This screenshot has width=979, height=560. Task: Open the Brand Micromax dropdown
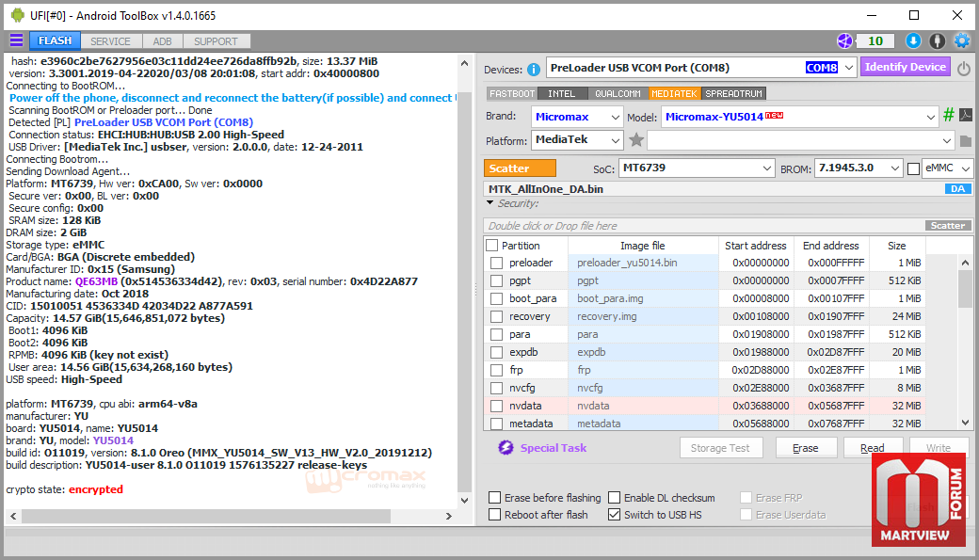(615, 118)
